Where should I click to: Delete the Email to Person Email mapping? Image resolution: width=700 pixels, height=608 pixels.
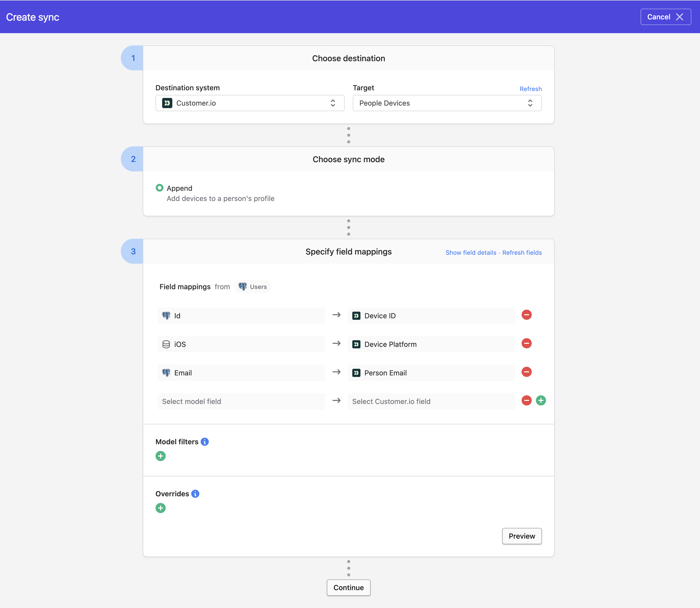(526, 372)
